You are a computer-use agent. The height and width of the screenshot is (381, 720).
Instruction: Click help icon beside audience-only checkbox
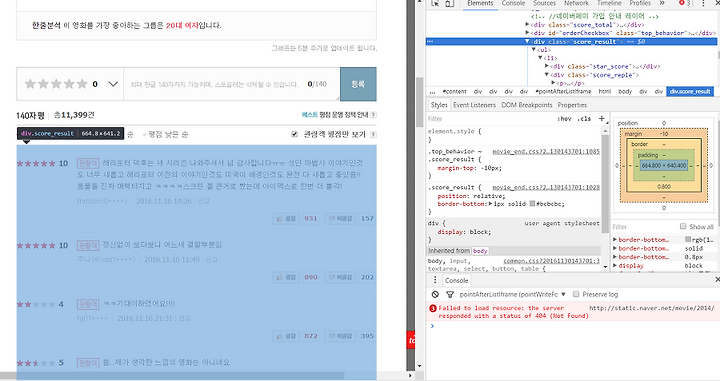coord(373,134)
